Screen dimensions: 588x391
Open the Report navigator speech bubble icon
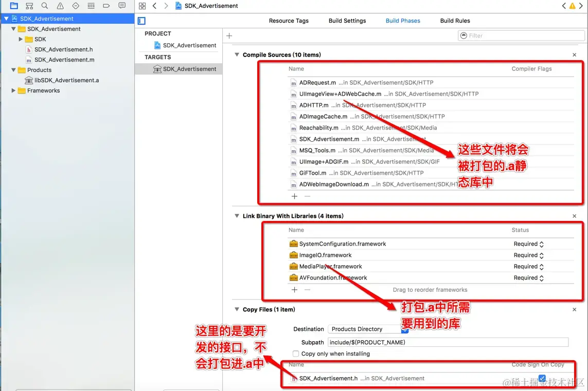pos(122,6)
